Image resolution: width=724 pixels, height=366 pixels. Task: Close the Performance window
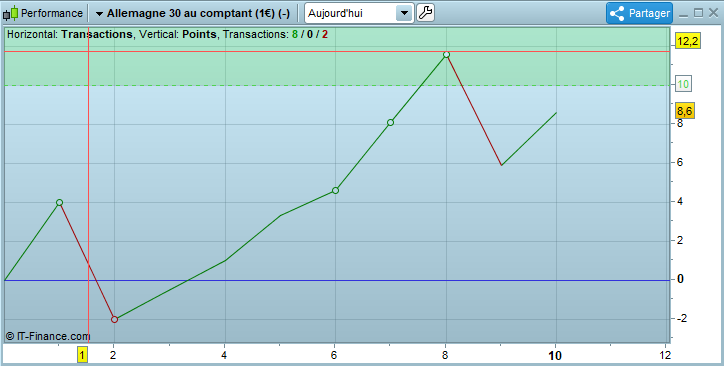(x=713, y=13)
